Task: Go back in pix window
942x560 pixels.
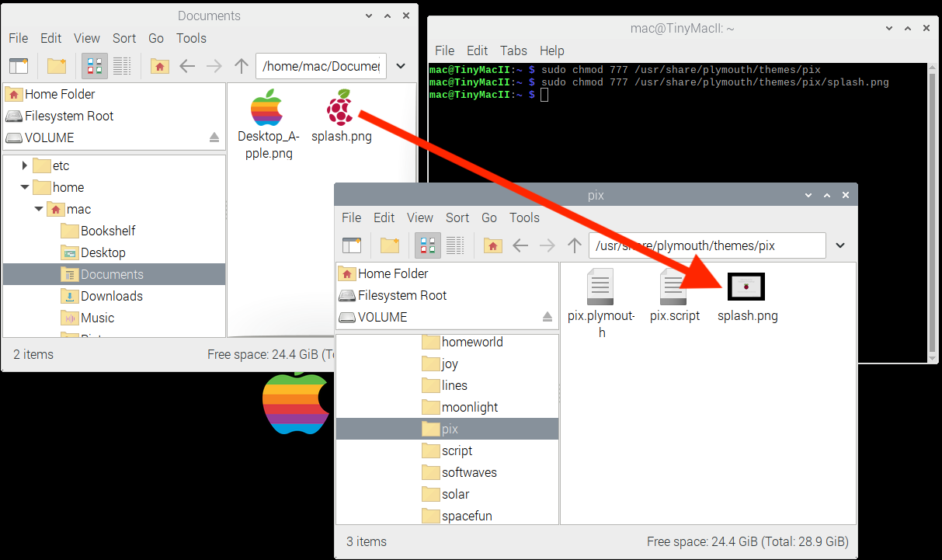Action: tap(520, 245)
